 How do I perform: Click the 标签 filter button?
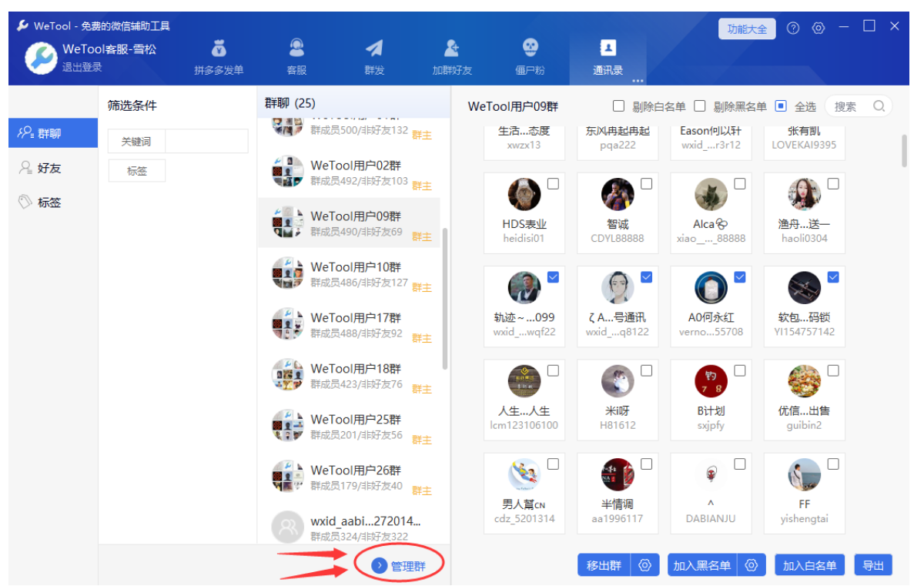click(137, 171)
